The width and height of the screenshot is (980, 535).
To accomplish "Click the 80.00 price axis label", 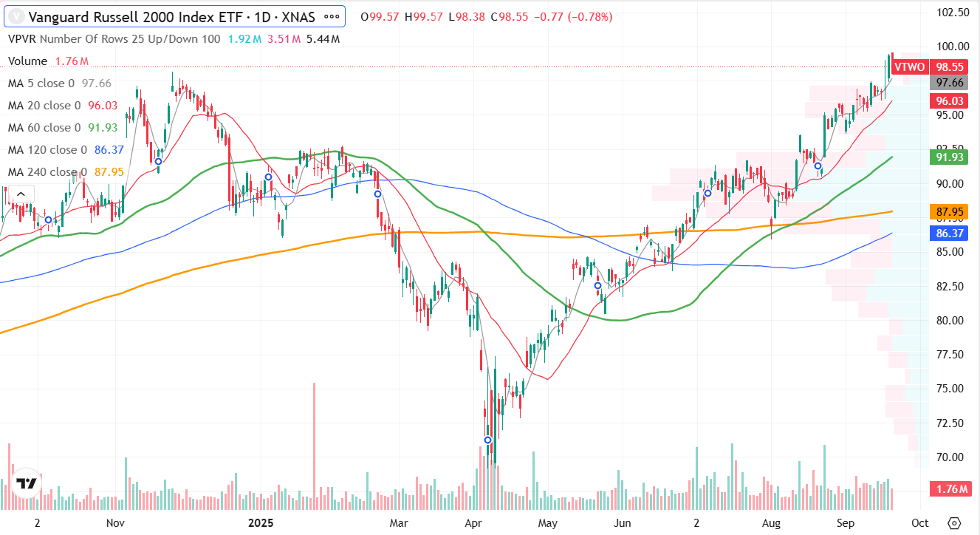I will [x=949, y=320].
